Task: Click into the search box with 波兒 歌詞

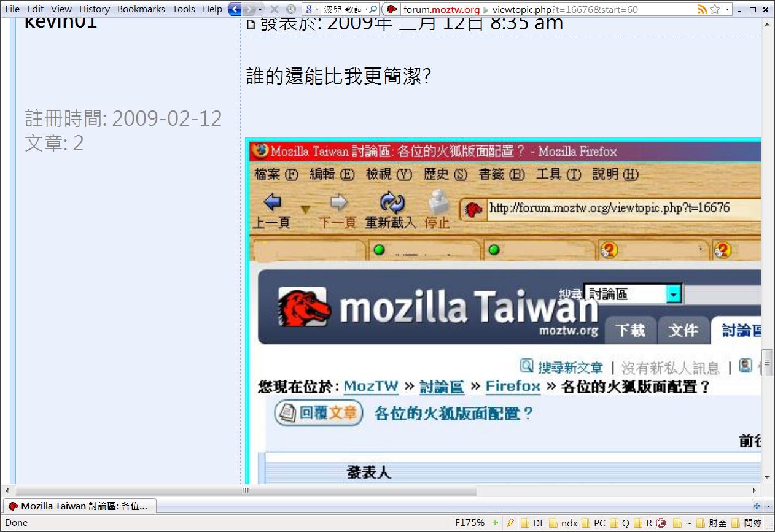Action: [x=345, y=9]
